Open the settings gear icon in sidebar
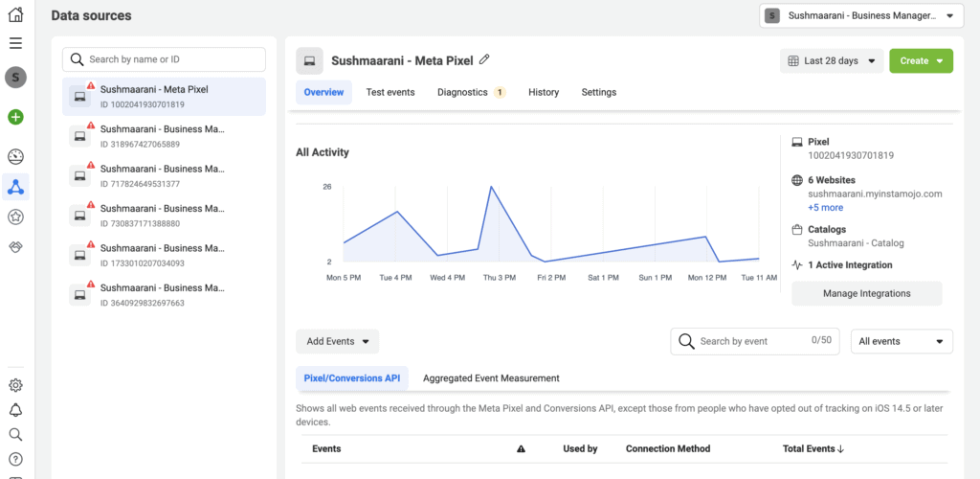 [15, 385]
